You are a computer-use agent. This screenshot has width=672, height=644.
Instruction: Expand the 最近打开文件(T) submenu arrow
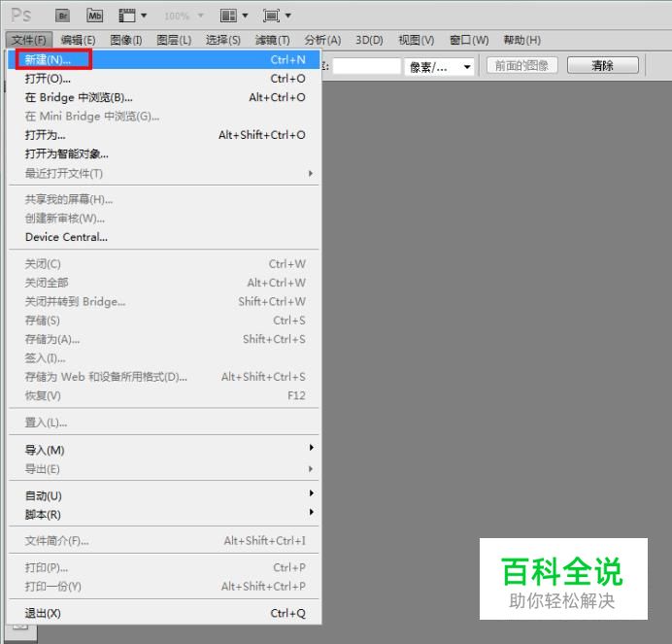(311, 173)
